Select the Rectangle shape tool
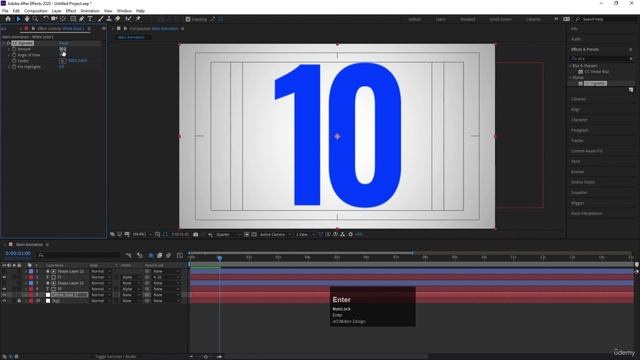The height and width of the screenshot is (360, 640). coord(73,19)
